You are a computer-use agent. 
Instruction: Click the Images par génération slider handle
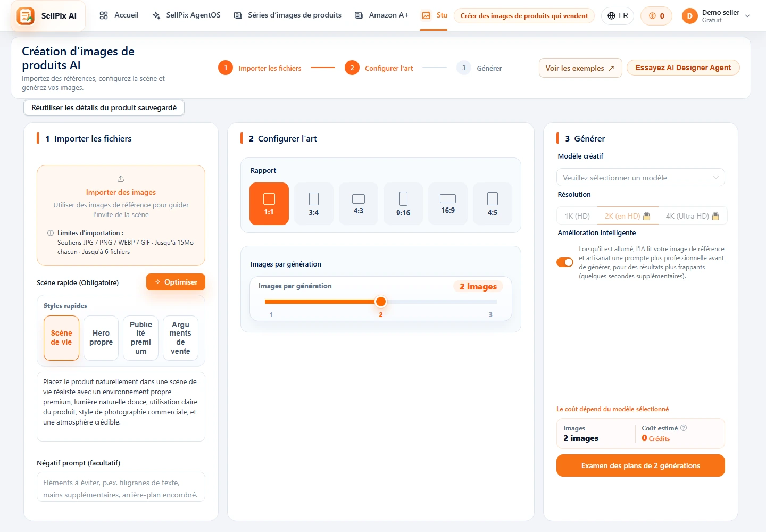381,302
